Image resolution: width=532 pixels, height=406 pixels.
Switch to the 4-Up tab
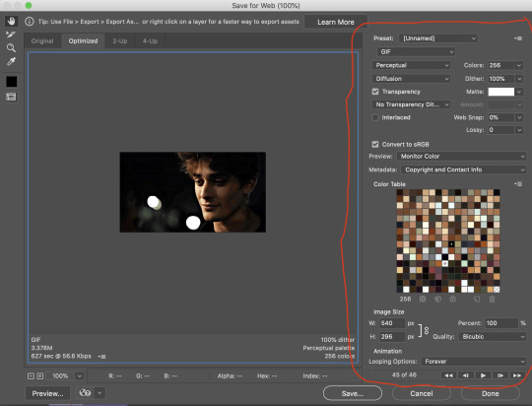150,40
